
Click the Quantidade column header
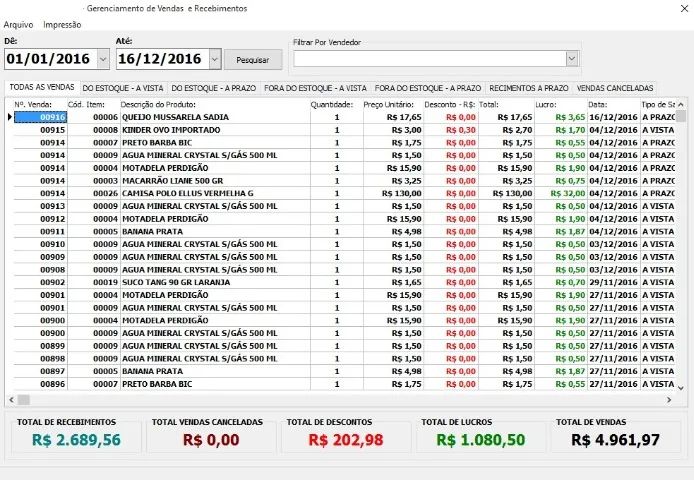[x=336, y=105]
